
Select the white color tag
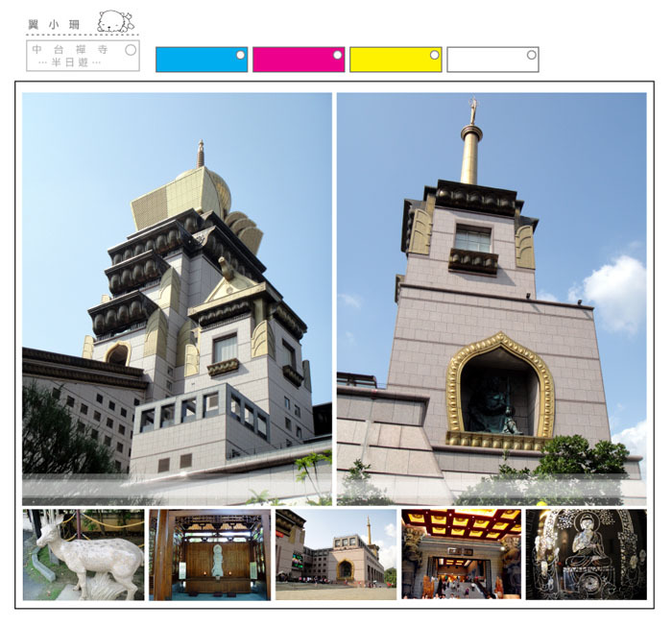tap(488, 60)
